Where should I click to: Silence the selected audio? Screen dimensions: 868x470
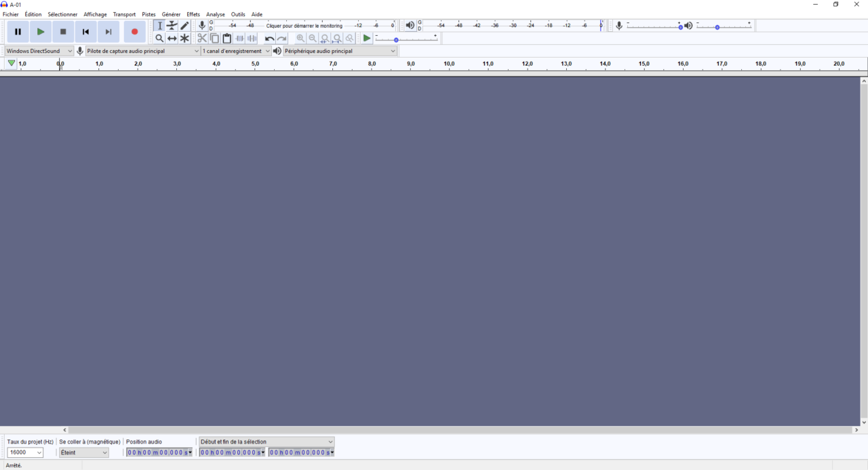tap(252, 38)
